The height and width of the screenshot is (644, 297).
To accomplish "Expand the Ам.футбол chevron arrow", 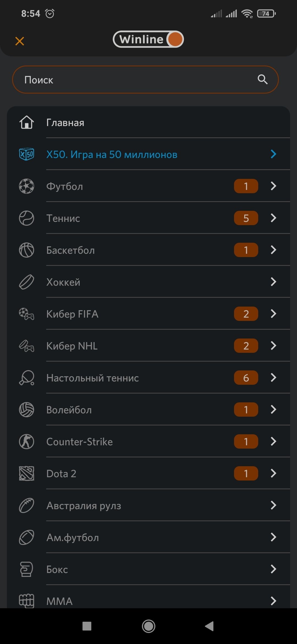I will click(273, 537).
